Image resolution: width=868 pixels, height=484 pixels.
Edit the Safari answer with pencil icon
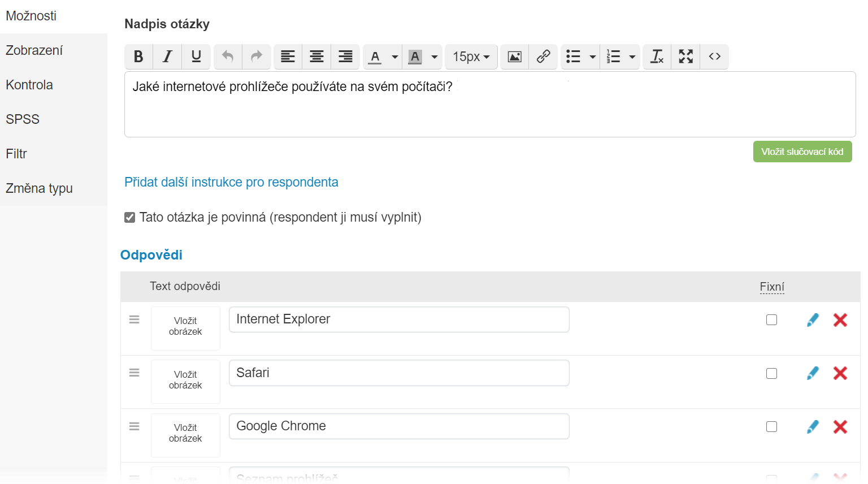point(813,373)
